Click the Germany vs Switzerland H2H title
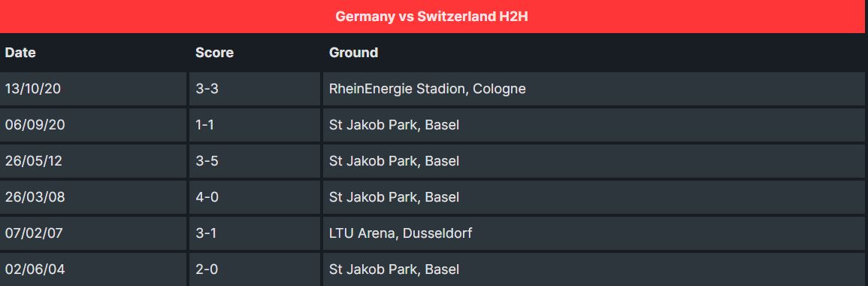The image size is (868, 286). tap(431, 17)
